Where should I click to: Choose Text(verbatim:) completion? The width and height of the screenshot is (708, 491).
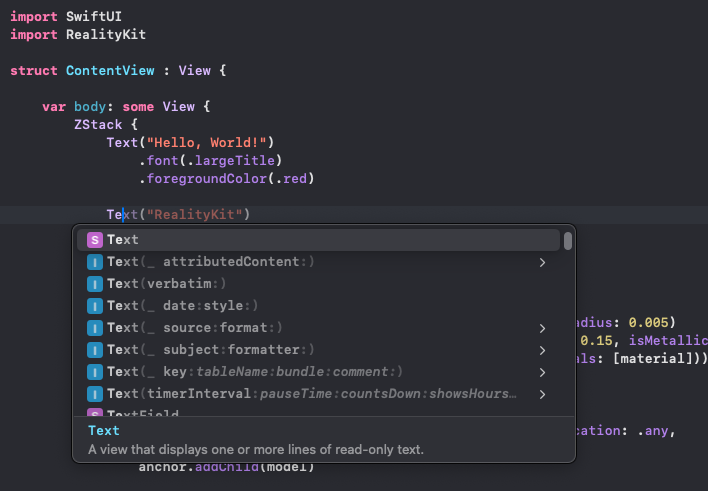pyautogui.click(x=318, y=284)
